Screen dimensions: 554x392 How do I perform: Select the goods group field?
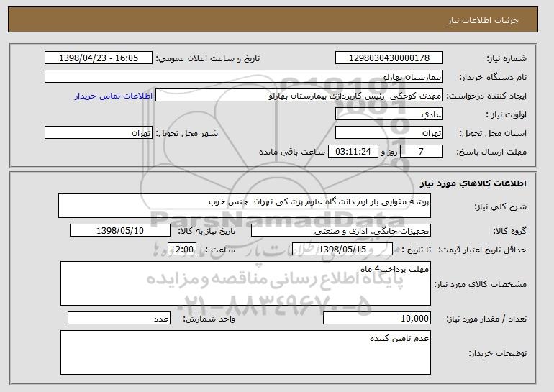[341, 231]
